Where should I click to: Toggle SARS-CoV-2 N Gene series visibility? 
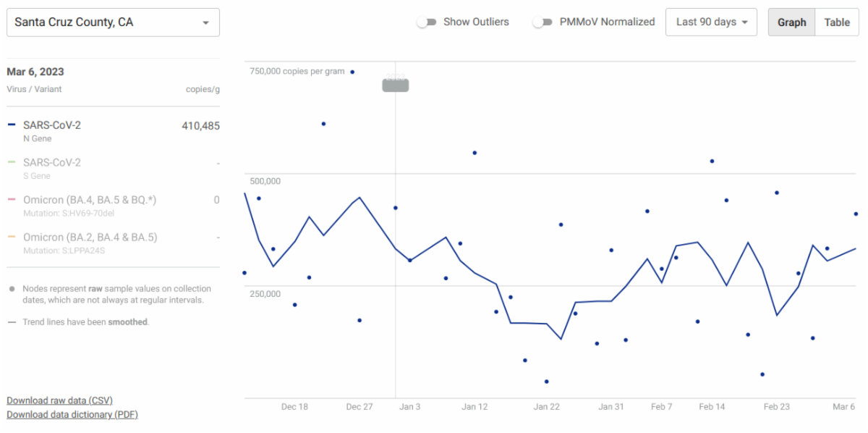click(x=52, y=125)
